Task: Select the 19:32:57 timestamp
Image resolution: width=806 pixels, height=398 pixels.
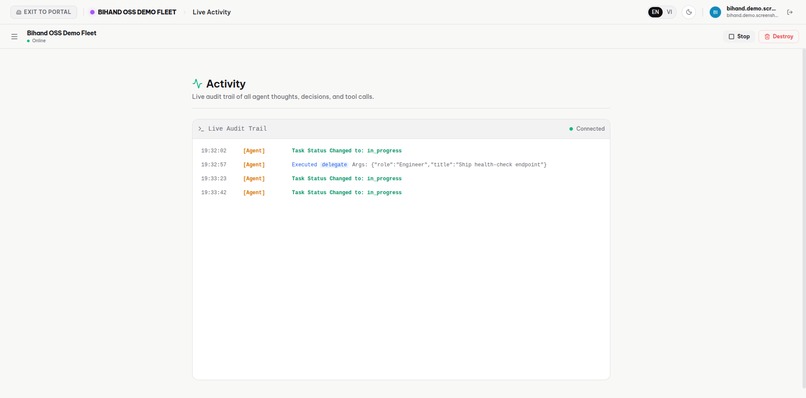Action: click(x=213, y=165)
